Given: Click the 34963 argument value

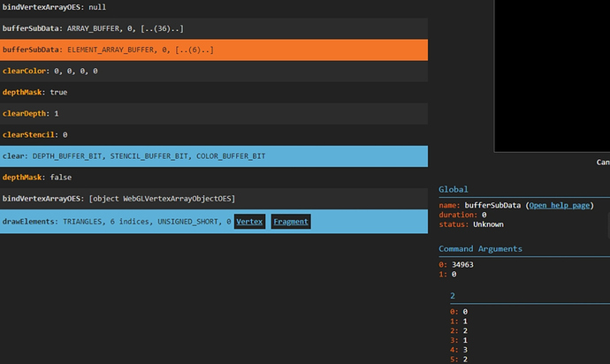Looking at the screenshot, I should 462,264.
